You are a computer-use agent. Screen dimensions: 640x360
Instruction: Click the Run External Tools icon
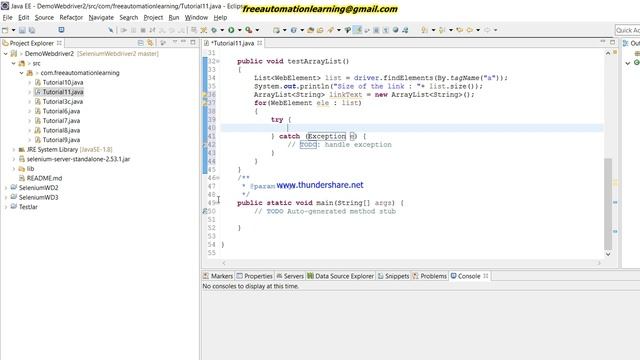tap(248, 30)
